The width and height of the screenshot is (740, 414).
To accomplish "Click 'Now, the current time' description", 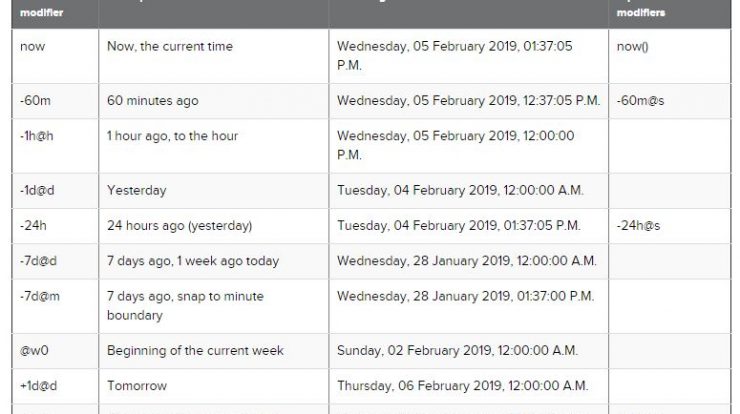I will pyautogui.click(x=170, y=46).
